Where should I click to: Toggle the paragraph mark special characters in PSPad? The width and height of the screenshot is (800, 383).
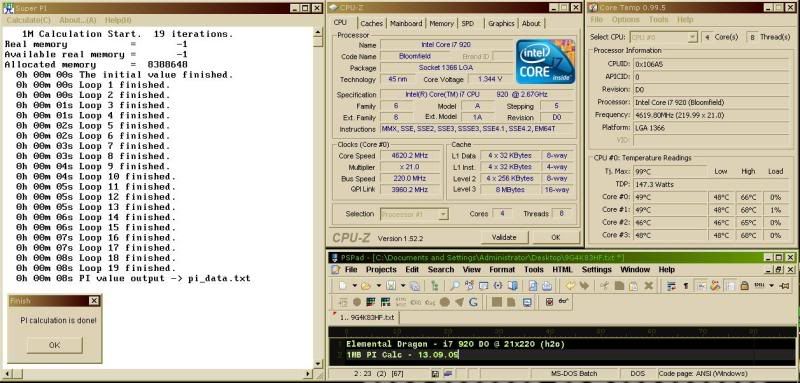click(x=686, y=286)
